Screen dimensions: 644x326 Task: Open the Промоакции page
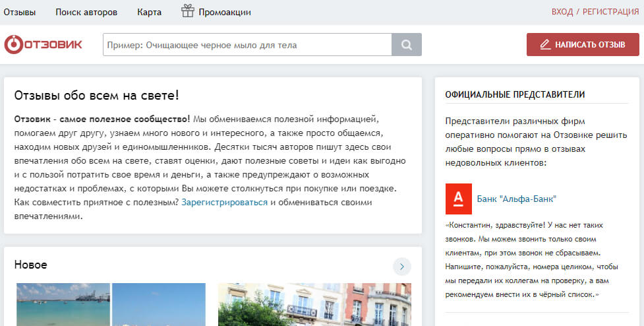coord(225,12)
